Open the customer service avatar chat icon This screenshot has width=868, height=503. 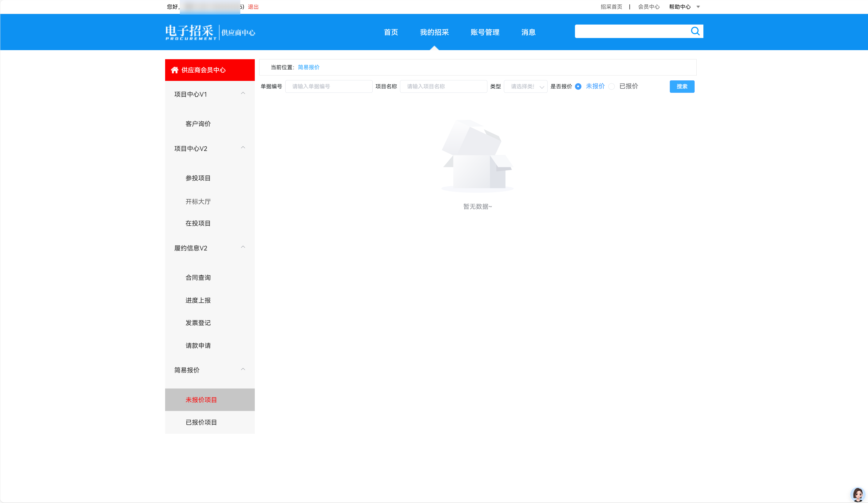coord(857,494)
